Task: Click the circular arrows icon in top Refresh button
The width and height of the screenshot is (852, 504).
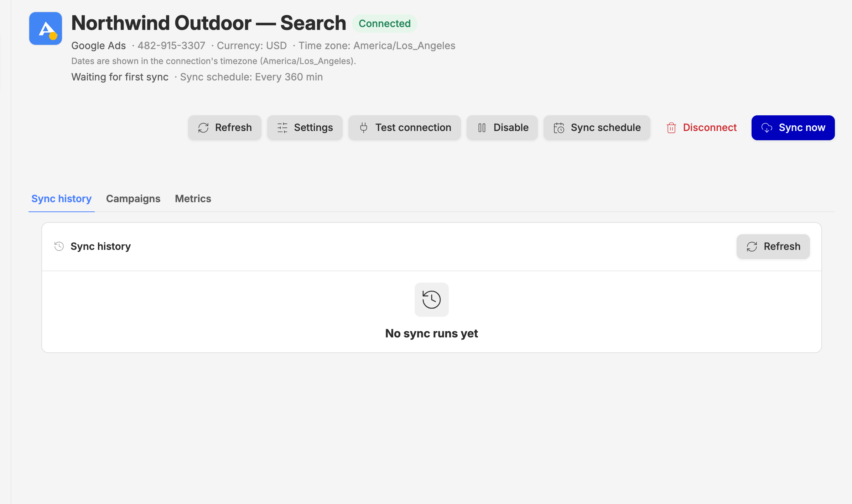Action: tap(203, 128)
